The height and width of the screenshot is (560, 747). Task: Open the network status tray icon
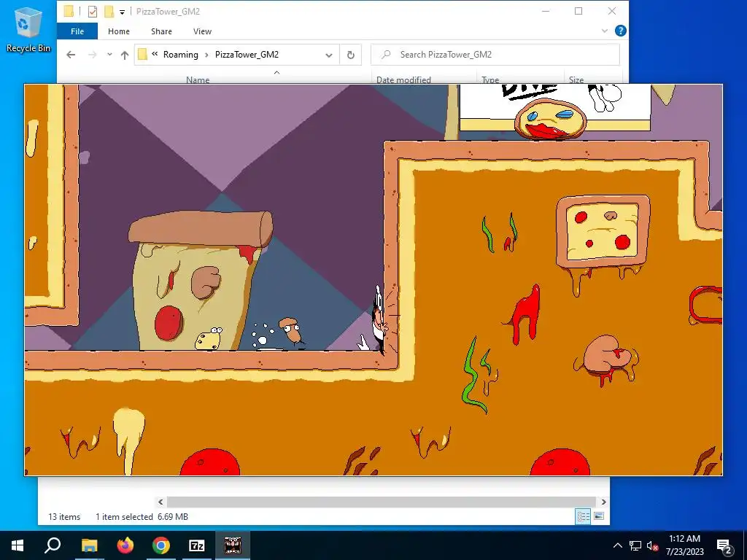(635, 545)
